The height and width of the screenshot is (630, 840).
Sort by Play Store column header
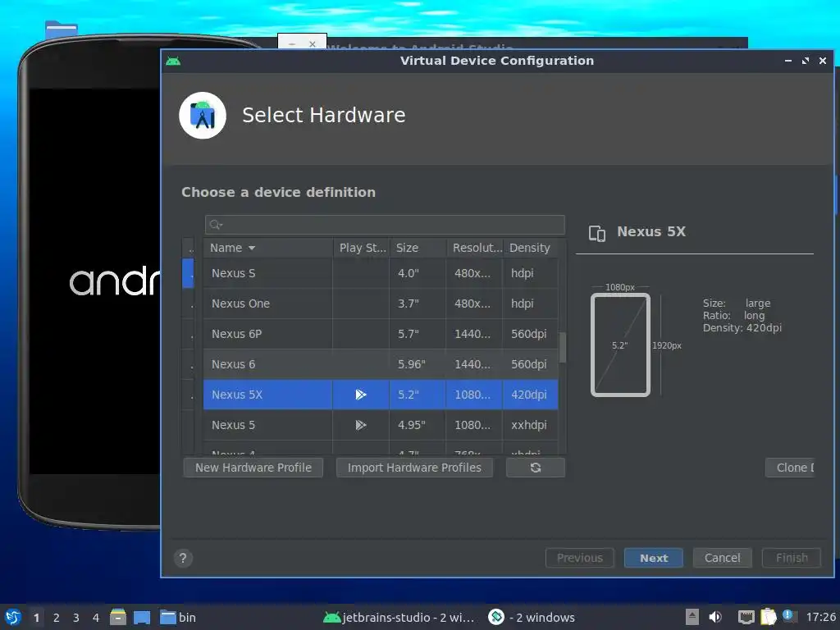point(362,248)
